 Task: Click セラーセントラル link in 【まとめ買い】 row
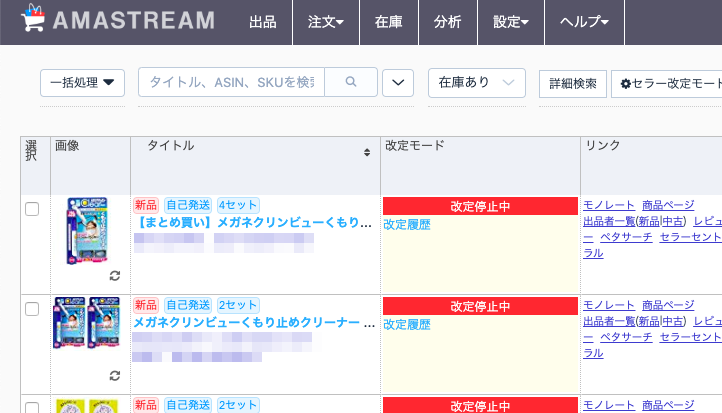690,237
